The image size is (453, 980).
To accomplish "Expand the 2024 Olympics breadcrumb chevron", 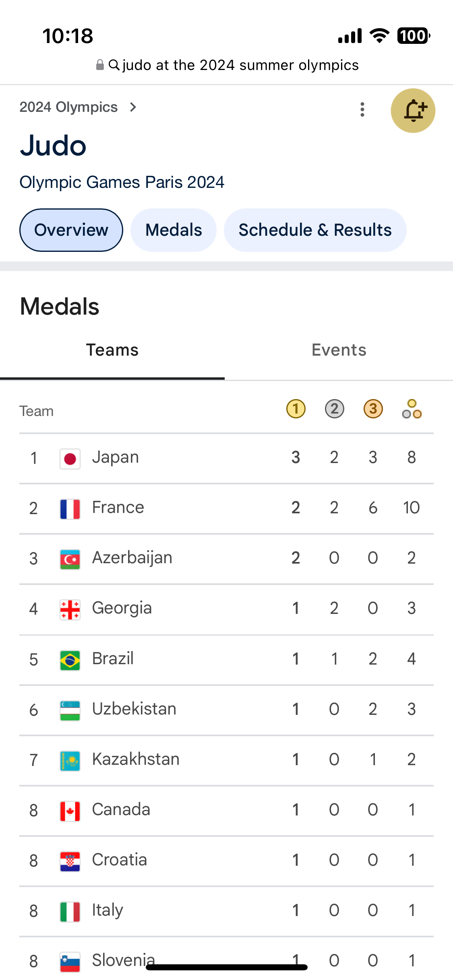I will pos(133,107).
